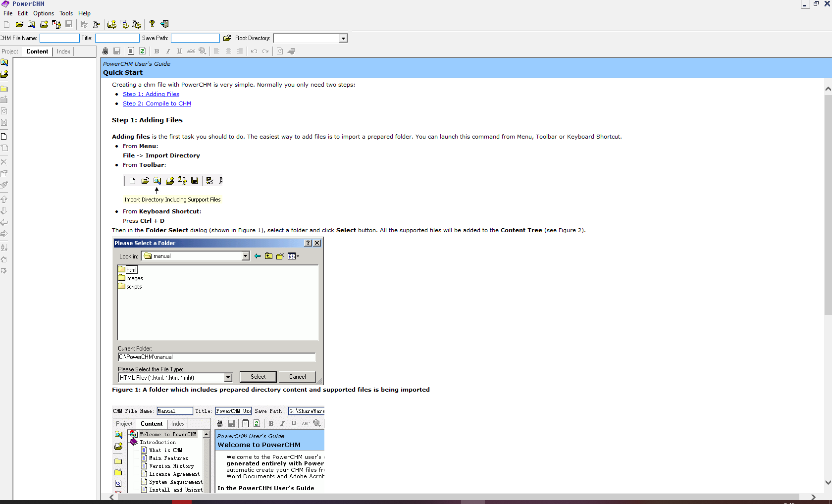
Task: Toggle Italic formatting in editor toolbar
Action: click(x=168, y=51)
